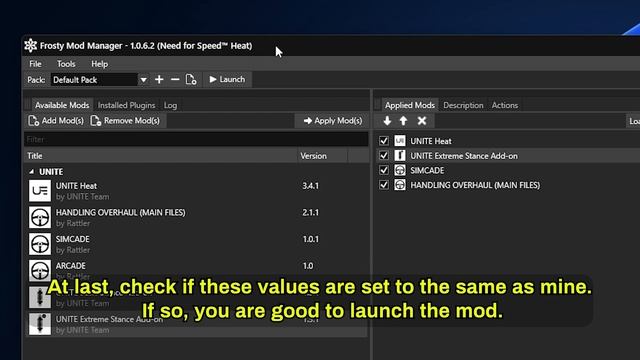The image size is (640, 360).
Task: Select HANDLING OVERHAUL in available mods list
Action: coord(196,218)
